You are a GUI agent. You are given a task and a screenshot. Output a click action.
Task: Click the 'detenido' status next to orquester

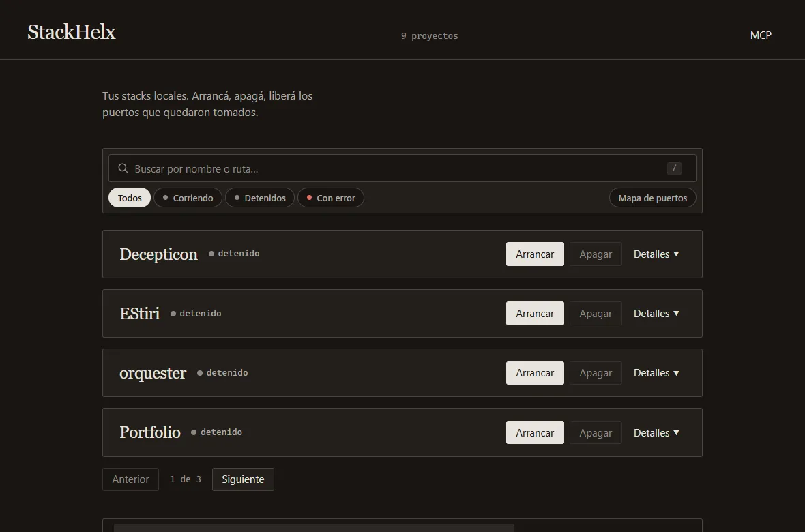click(222, 373)
